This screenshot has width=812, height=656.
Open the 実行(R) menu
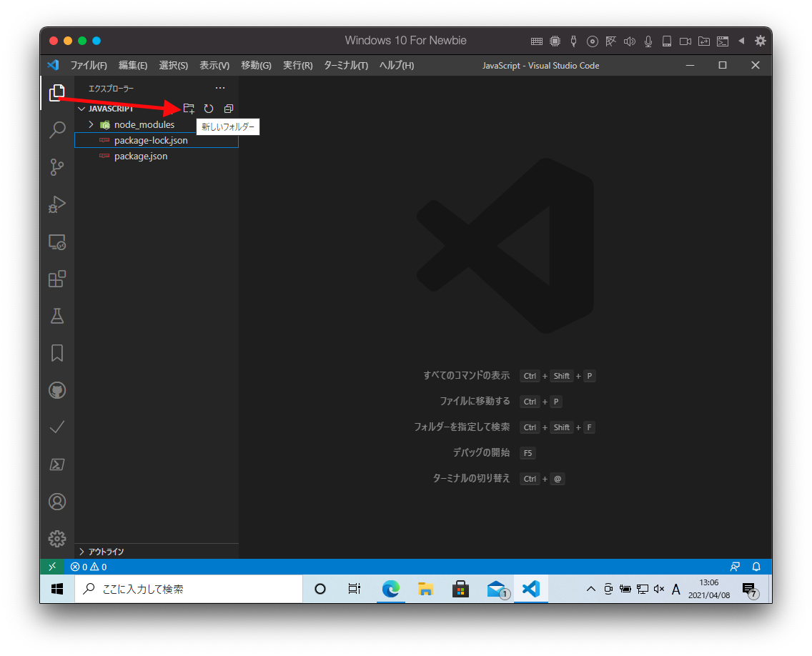click(x=298, y=65)
